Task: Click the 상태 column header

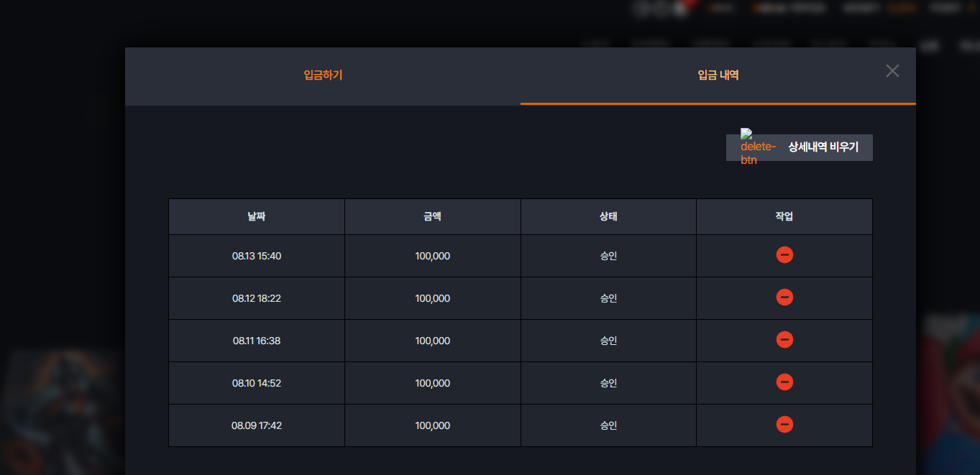Action: 608,216
